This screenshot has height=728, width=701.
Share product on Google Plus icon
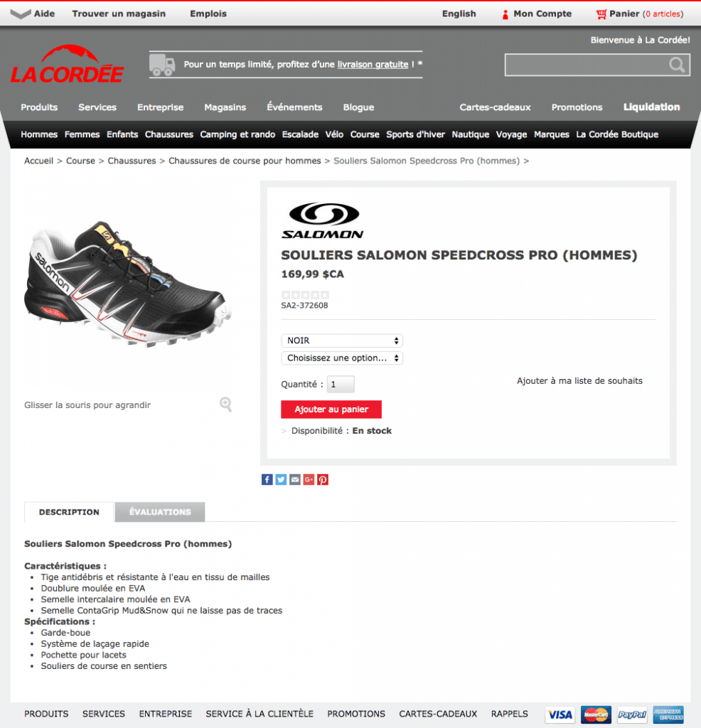click(x=309, y=480)
